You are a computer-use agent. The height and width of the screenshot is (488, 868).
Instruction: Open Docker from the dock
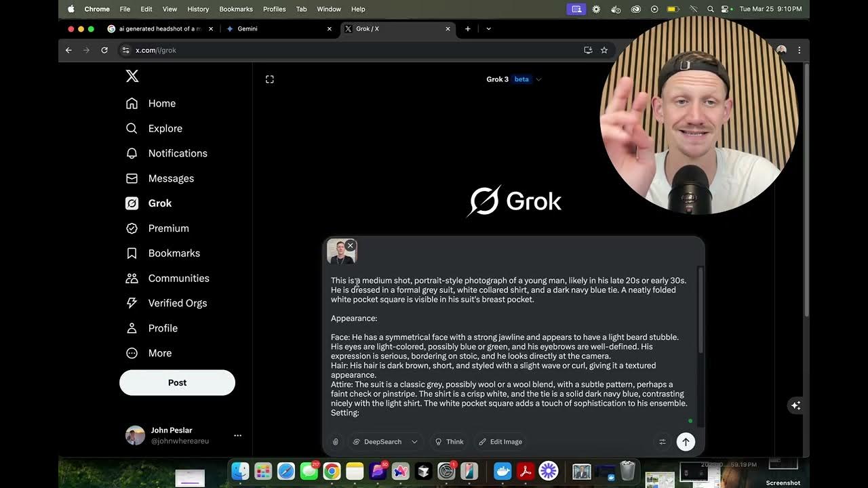click(502, 470)
